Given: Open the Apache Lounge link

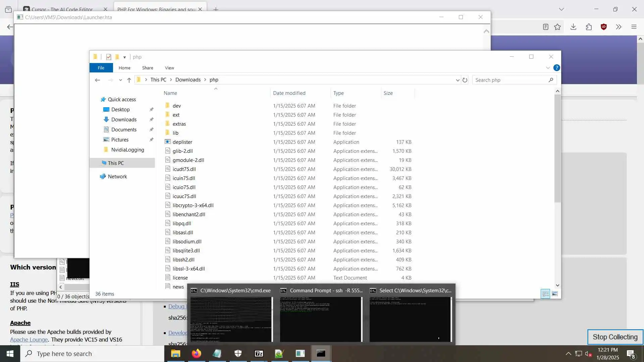Looking at the screenshot, I should coord(29,339).
